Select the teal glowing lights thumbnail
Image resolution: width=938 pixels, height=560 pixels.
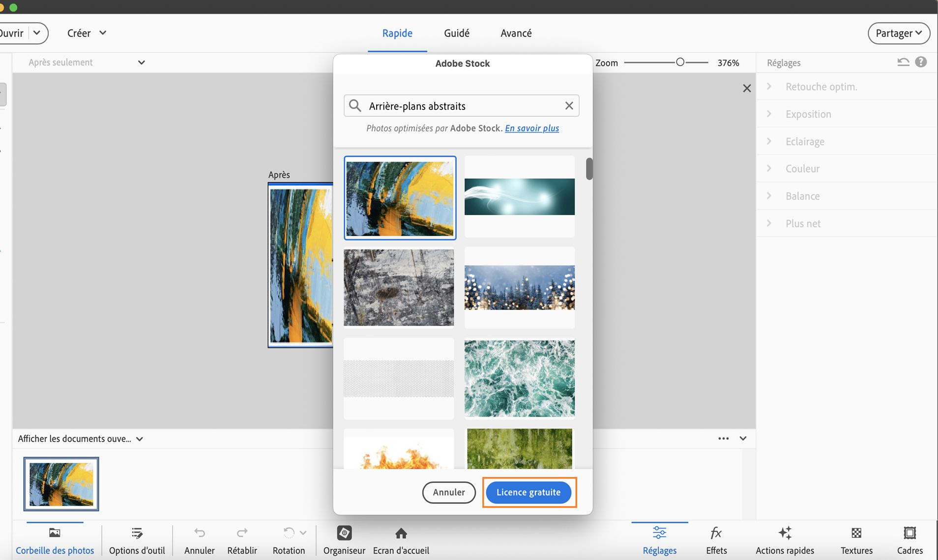pyautogui.click(x=520, y=196)
